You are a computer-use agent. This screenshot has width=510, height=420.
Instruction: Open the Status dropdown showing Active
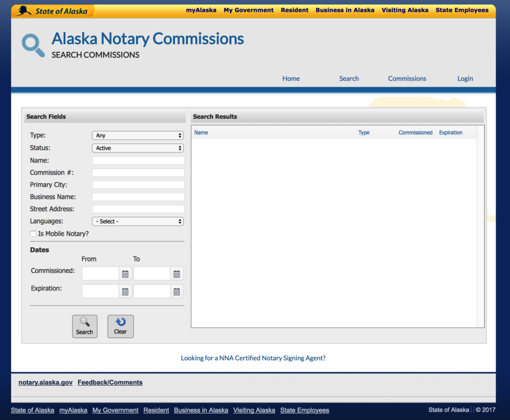137,147
